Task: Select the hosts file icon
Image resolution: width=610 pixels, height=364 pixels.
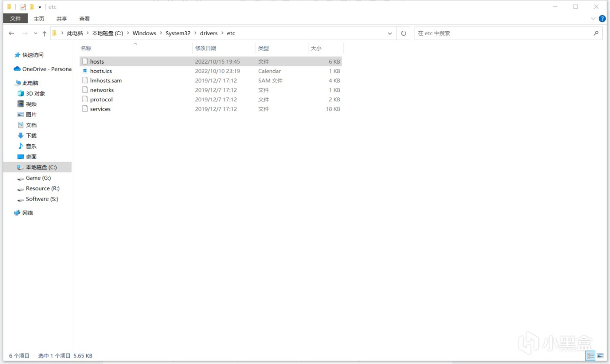Action: coord(85,62)
